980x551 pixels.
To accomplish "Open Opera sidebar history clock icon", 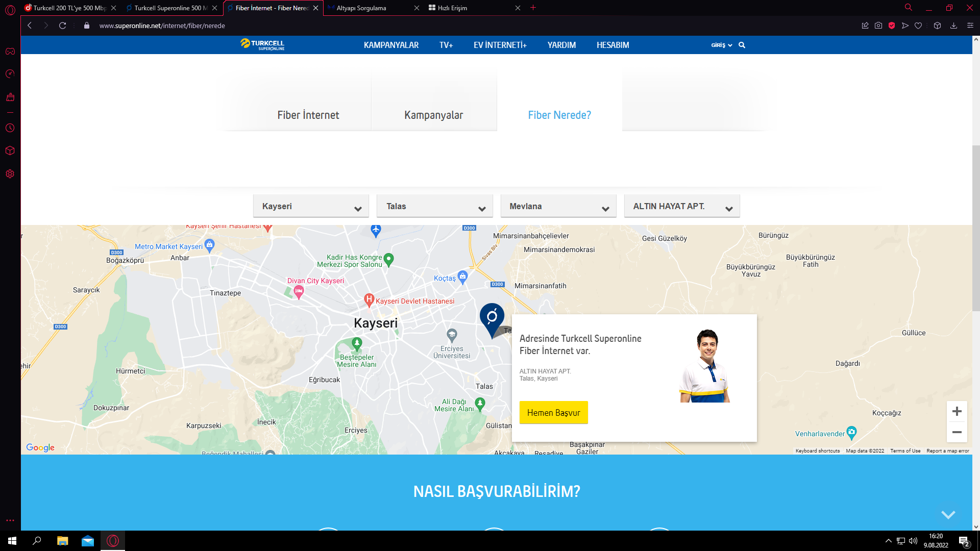I will click(x=10, y=128).
